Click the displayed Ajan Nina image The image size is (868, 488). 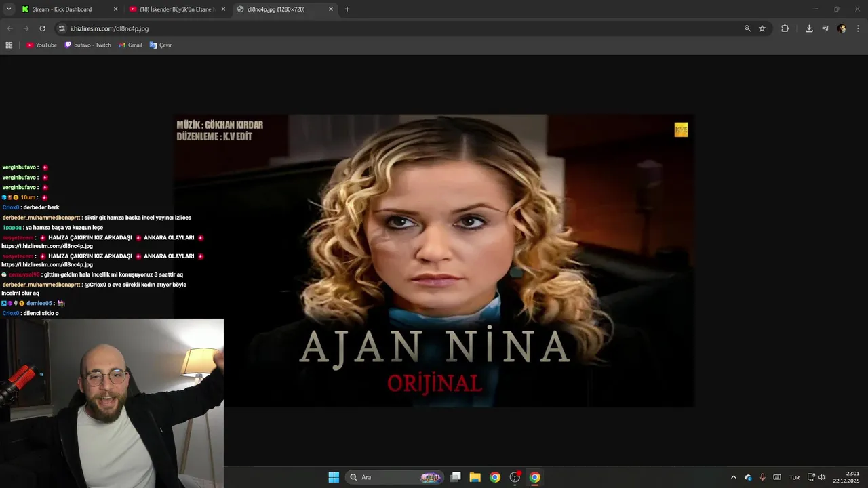[x=434, y=260]
